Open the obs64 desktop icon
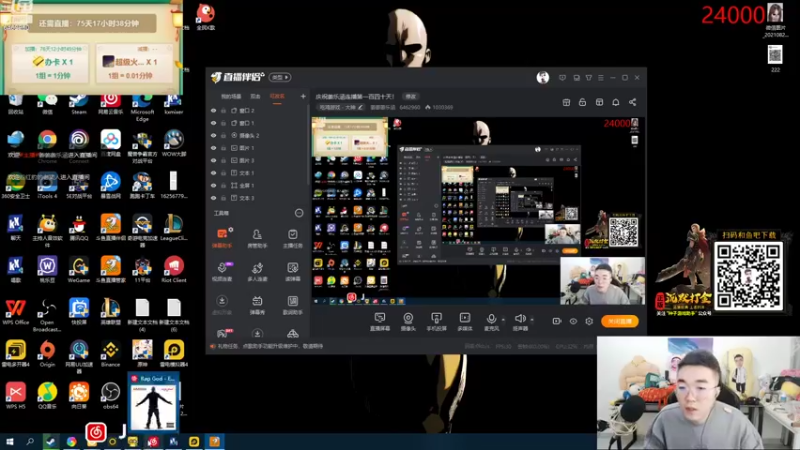This screenshot has height=450, width=800. point(110,396)
